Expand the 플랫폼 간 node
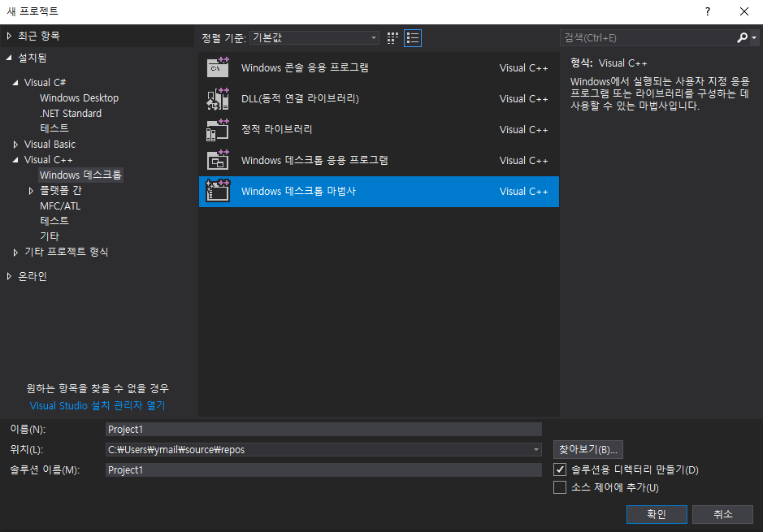 coord(31,191)
